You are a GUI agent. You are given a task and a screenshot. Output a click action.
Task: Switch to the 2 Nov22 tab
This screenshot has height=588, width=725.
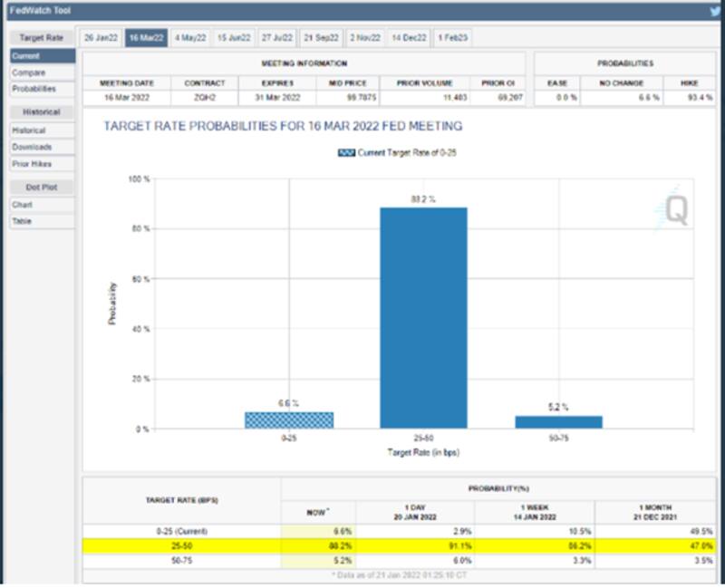point(366,37)
